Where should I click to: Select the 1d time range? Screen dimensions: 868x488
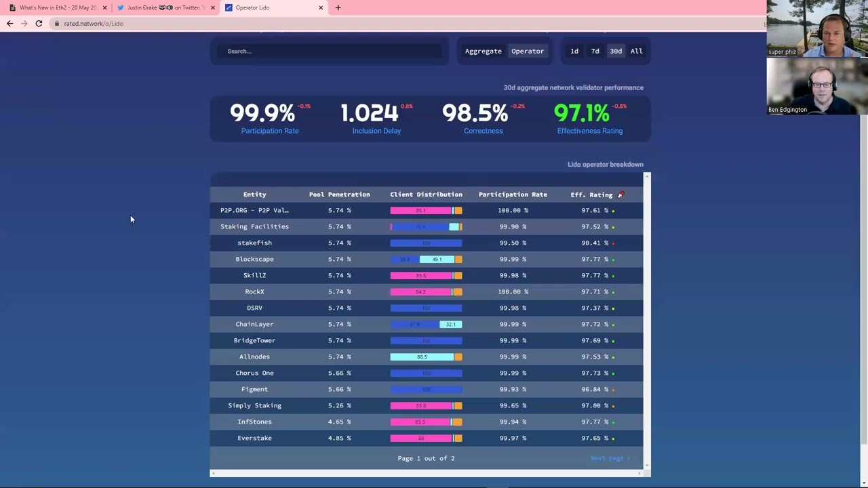[x=574, y=51]
